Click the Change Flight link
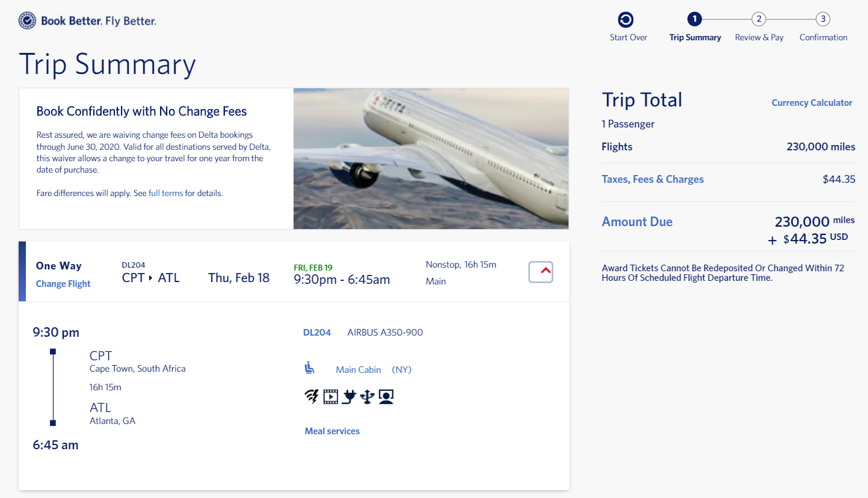This screenshot has width=868, height=498. pos(63,283)
